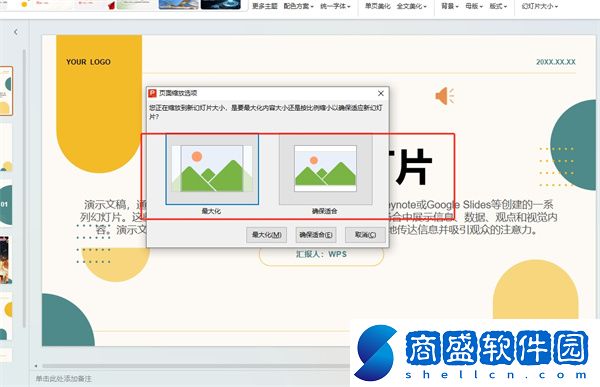This screenshot has height=387, width=600.
Task: Click the 最大化(M) button
Action: (x=266, y=235)
